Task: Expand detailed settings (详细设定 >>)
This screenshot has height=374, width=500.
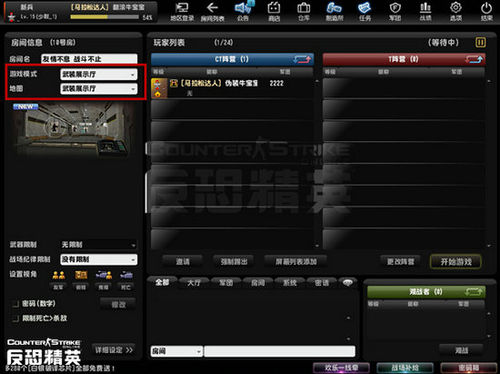Action: (114, 350)
